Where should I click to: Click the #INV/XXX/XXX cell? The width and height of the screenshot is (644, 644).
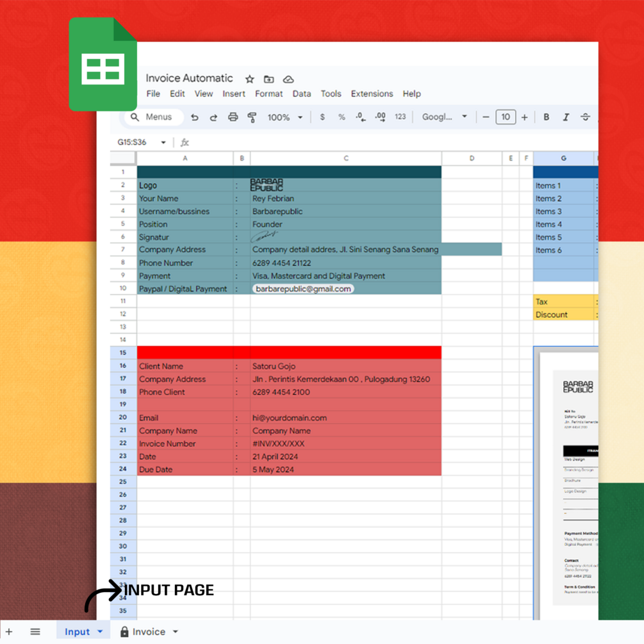pyautogui.click(x=346, y=443)
